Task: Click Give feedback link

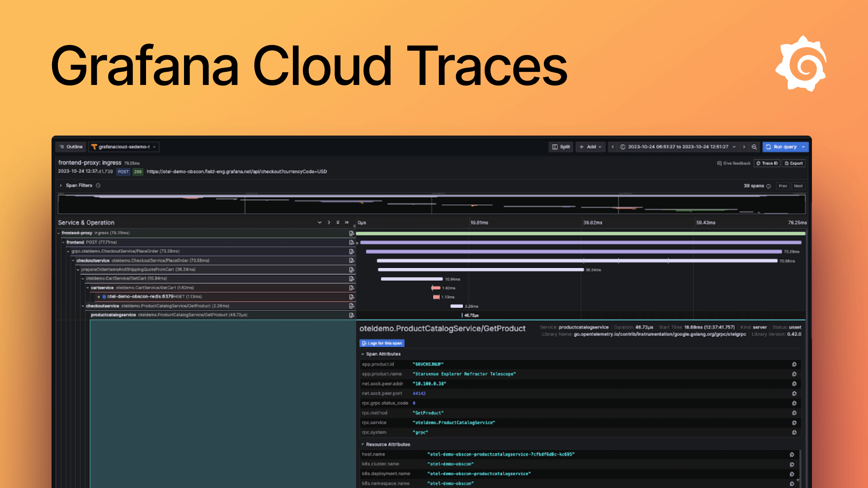Action: click(x=734, y=164)
